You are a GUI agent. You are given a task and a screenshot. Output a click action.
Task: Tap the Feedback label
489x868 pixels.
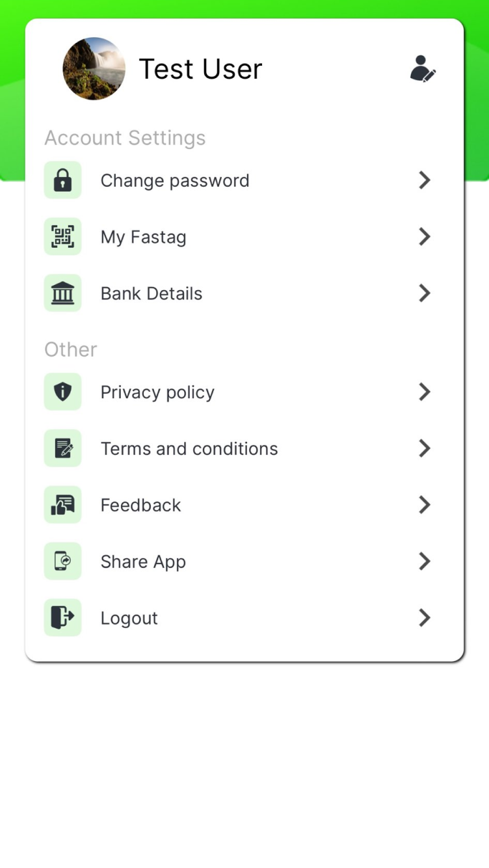pos(140,505)
